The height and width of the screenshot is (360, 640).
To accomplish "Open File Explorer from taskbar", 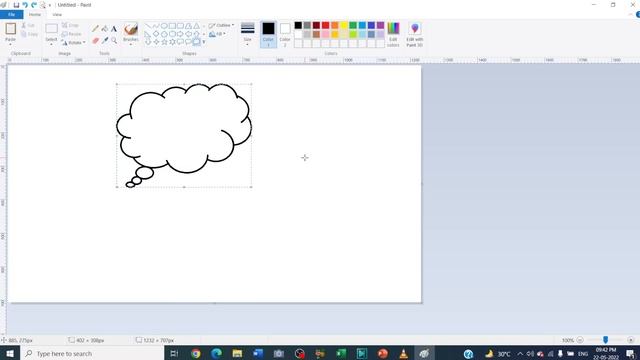I will coord(237,353).
